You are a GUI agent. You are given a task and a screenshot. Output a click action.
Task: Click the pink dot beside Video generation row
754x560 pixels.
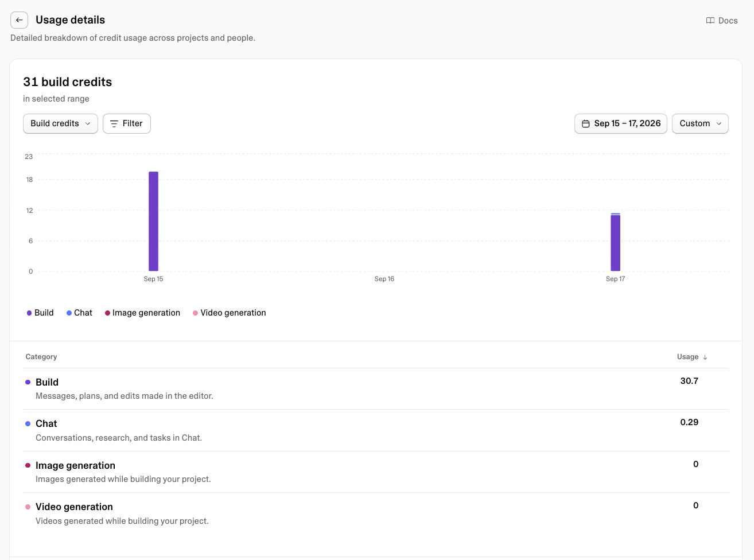[28, 507]
